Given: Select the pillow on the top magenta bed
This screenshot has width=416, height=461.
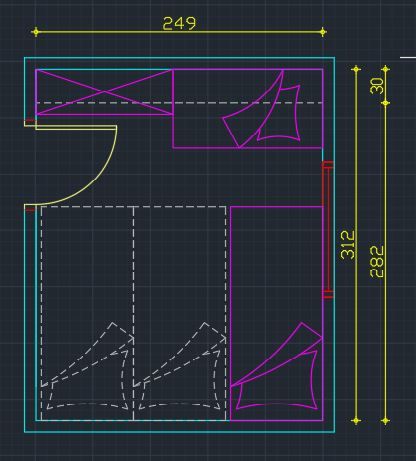Looking at the screenshot, I should click(x=280, y=113).
